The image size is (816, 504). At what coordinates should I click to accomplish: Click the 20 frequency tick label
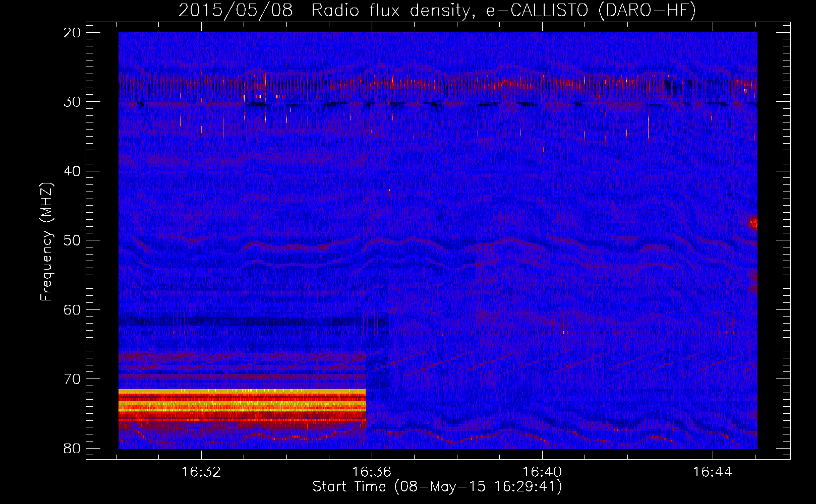pos(73,33)
